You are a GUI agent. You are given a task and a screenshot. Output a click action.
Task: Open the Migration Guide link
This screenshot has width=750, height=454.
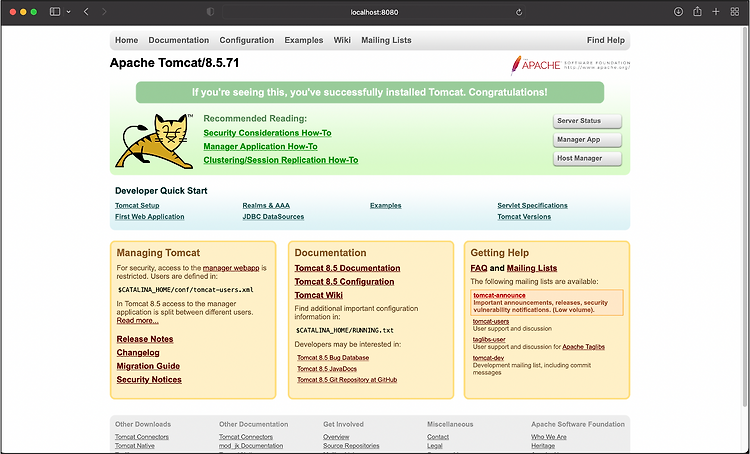pyautogui.click(x=148, y=366)
